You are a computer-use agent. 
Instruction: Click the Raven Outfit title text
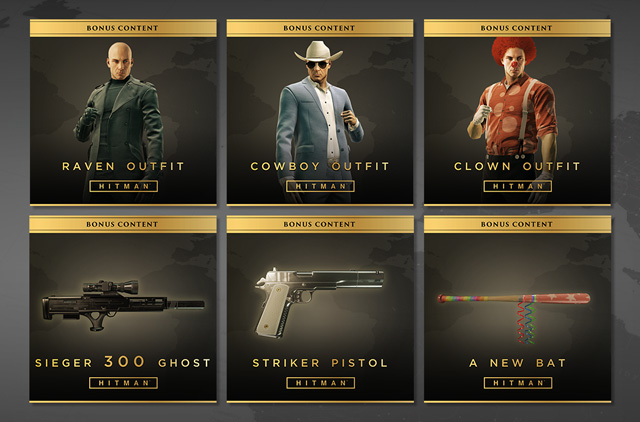click(123, 166)
